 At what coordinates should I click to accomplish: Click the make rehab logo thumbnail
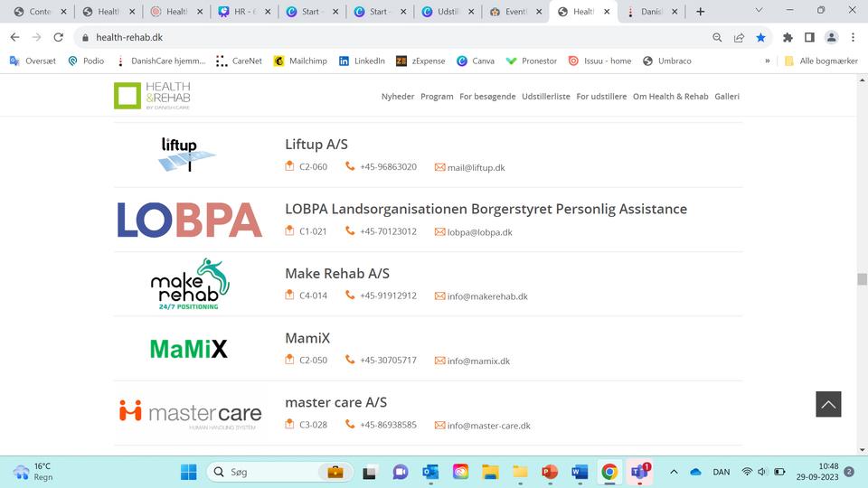190,284
